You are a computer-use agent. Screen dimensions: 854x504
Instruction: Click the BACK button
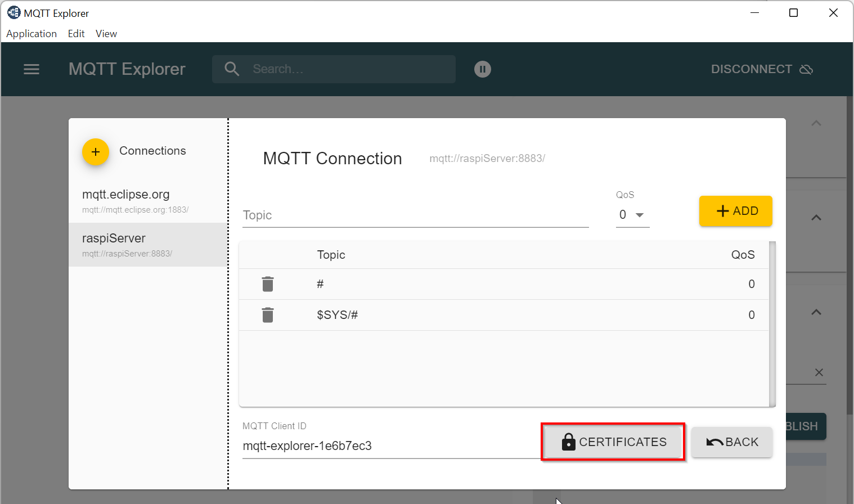point(732,442)
